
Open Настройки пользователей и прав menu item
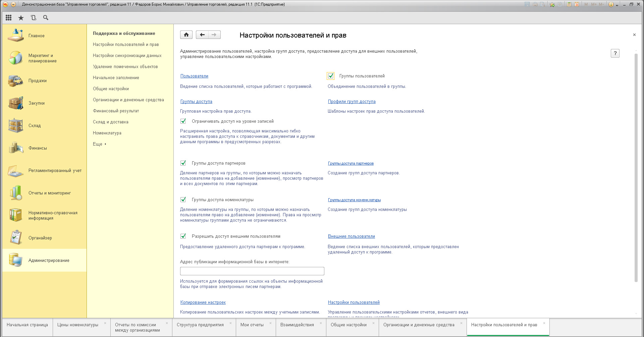(x=126, y=44)
